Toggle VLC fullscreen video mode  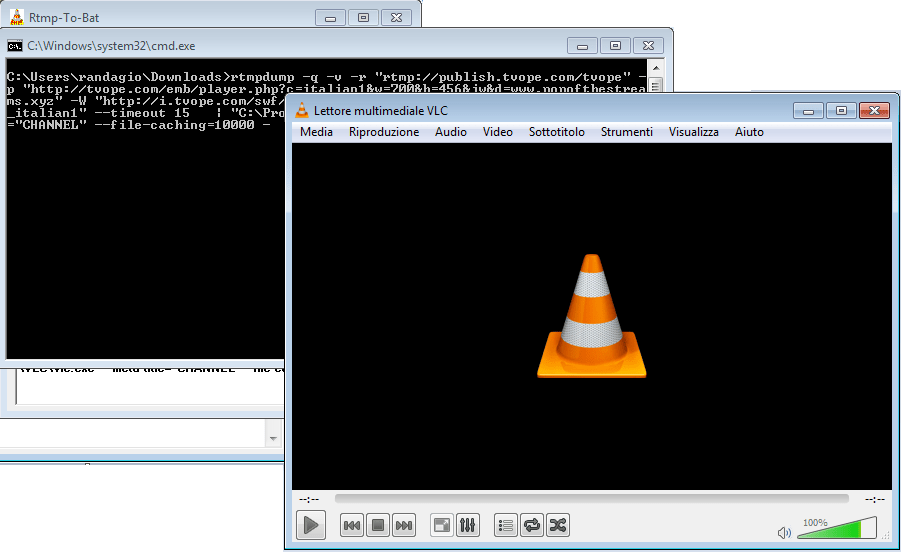pyautogui.click(x=442, y=525)
